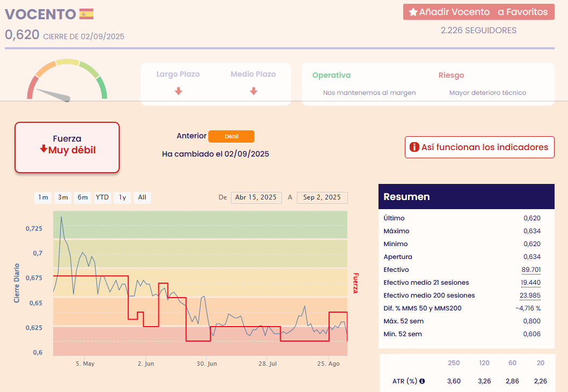
Task: Click the underlined Efectivo value 89.701
Action: [x=530, y=270]
